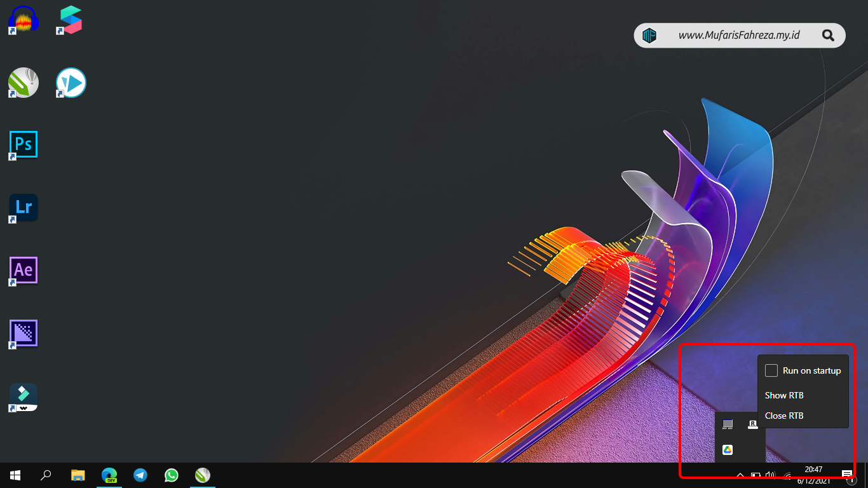The image size is (868, 488).
Task: Launch WhatsApp from the taskbar
Action: [x=171, y=475]
